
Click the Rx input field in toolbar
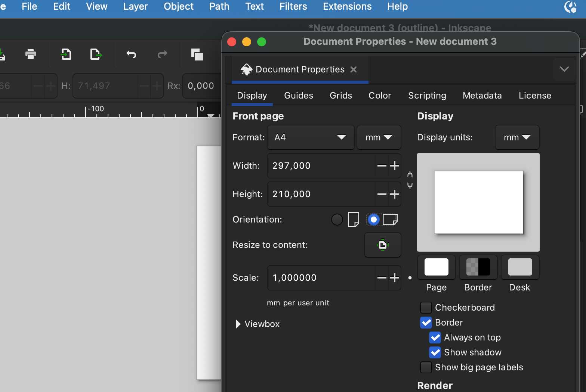coord(202,86)
